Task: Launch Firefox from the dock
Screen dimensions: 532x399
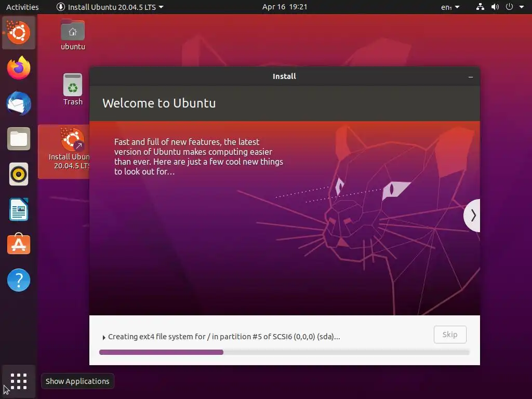Action: click(x=19, y=68)
